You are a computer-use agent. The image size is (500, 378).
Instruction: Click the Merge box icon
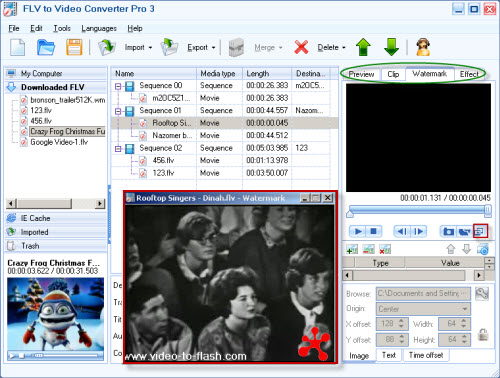point(236,48)
